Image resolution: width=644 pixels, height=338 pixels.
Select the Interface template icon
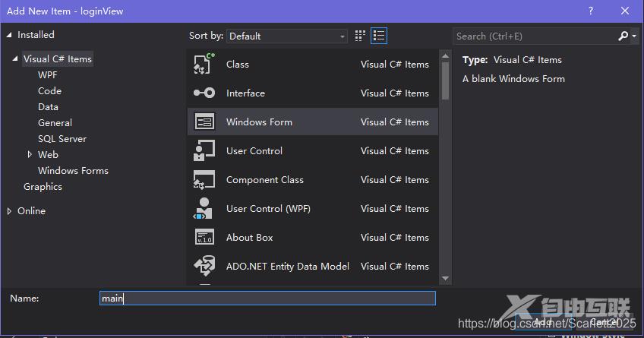tap(204, 93)
